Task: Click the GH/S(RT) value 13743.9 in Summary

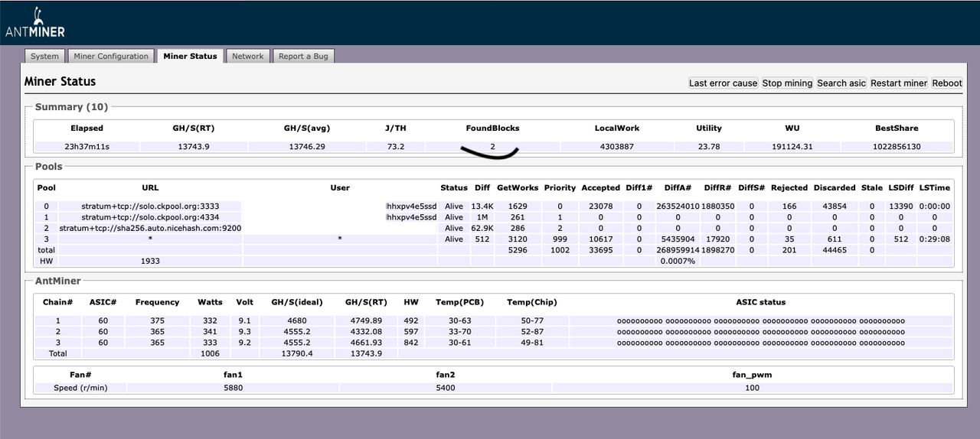Action: pos(193,147)
